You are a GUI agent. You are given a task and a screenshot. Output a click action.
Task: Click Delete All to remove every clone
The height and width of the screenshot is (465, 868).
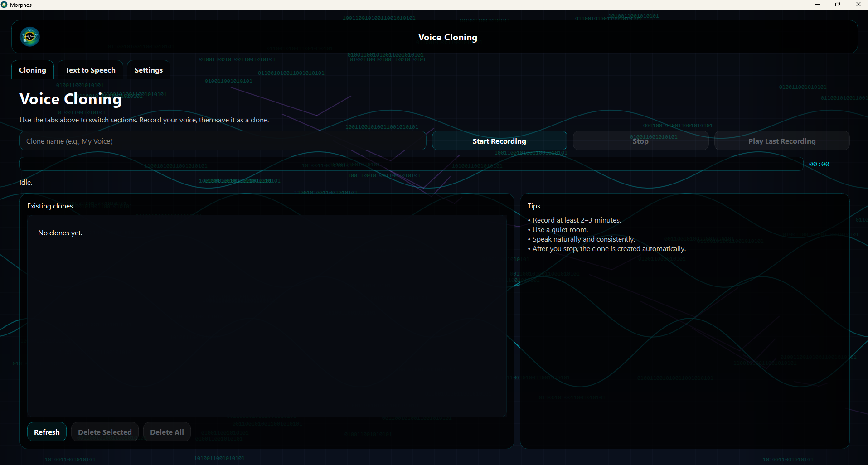[x=167, y=431]
